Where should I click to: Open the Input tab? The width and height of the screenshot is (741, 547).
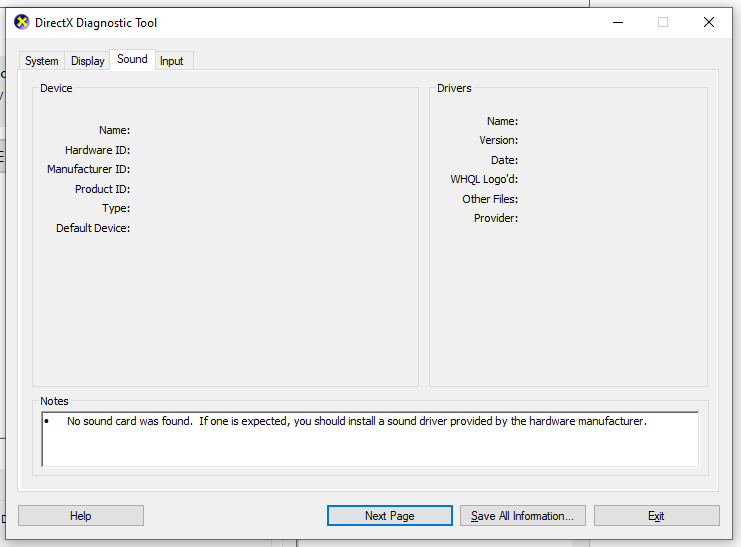[x=172, y=61]
